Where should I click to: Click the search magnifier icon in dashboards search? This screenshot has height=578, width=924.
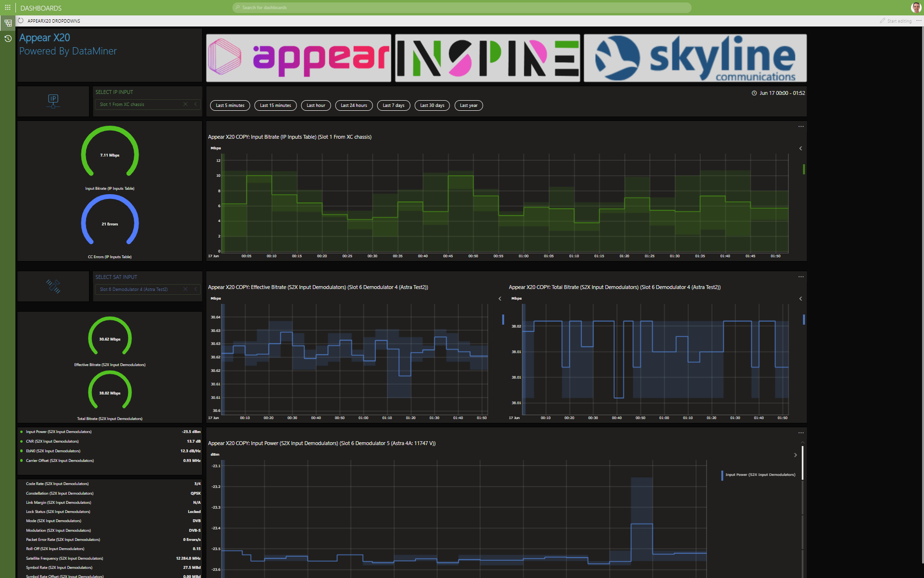pyautogui.click(x=238, y=8)
